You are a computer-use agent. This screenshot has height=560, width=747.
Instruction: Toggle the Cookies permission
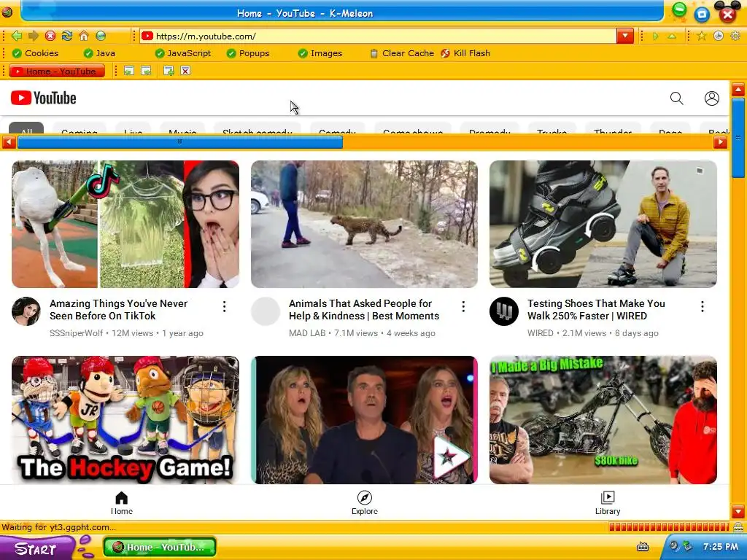[x=35, y=53]
